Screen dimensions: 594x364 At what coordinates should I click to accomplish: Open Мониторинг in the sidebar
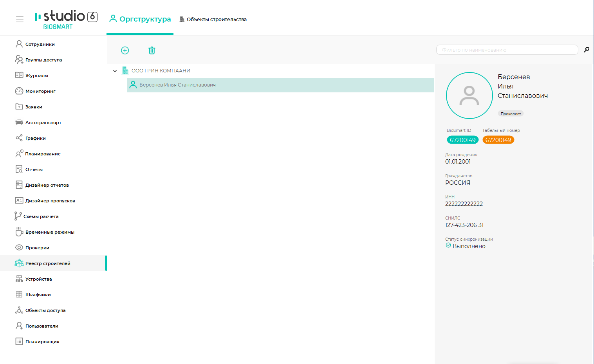[40, 91]
